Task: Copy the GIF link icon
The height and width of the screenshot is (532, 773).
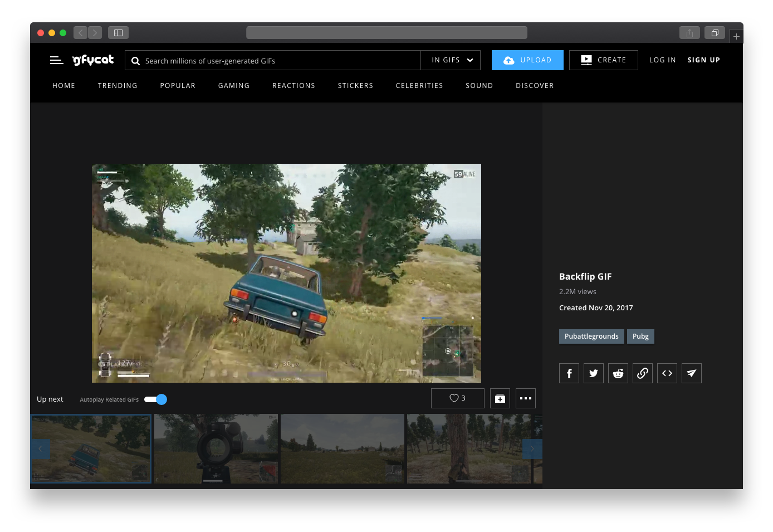Action: point(643,373)
